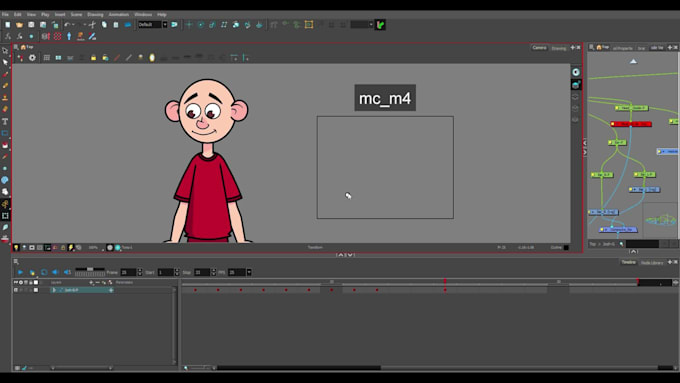The height and width of the screenshot is (383, 680).
Task: Click the eye render icon beside the camera view
Action: click(575, 72)
